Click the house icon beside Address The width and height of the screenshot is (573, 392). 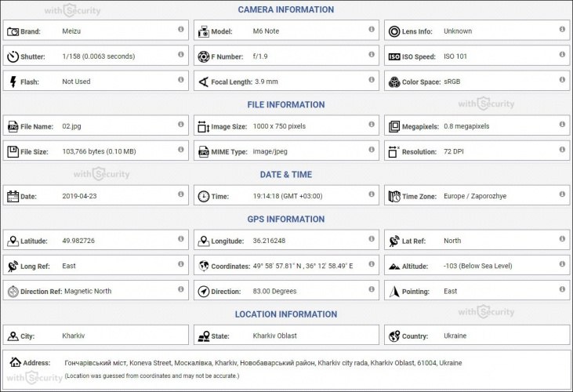(15, 362)
